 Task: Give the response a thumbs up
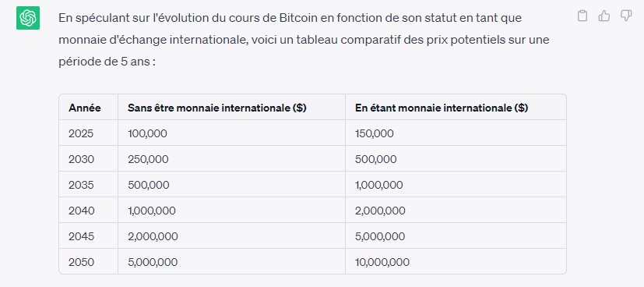click(604, 16)
